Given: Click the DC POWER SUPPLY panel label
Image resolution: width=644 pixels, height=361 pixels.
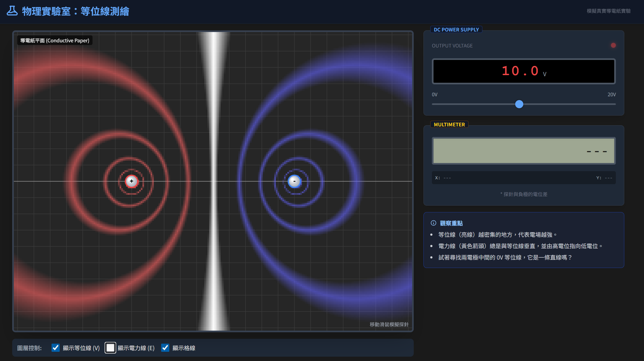Looking at the screenshot, I should click(456, 30).
